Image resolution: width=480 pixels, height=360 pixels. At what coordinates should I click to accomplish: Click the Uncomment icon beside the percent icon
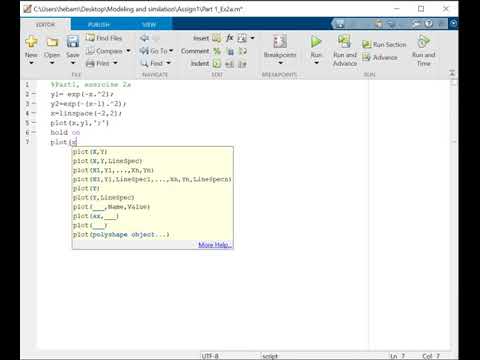(x=230, y=51)
